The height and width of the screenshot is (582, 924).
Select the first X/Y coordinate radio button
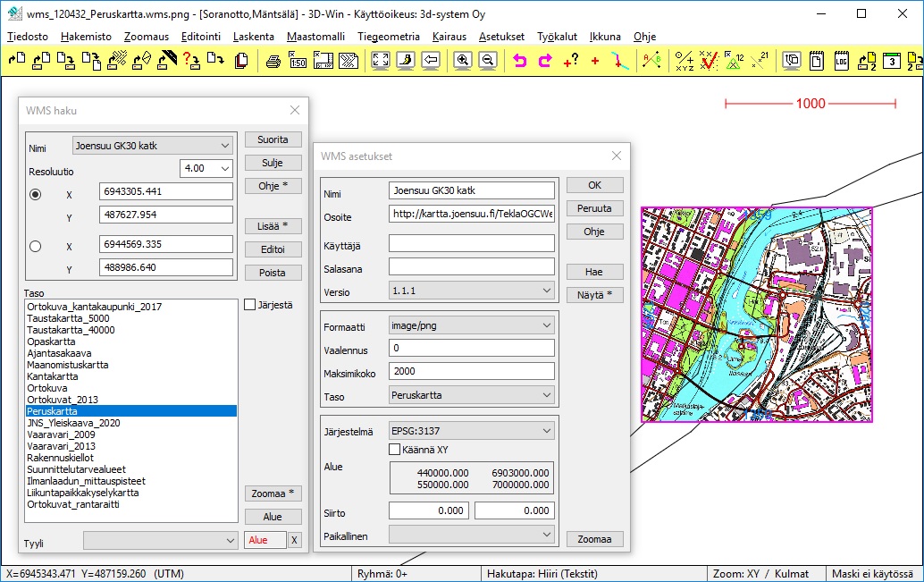coord(36,194)
